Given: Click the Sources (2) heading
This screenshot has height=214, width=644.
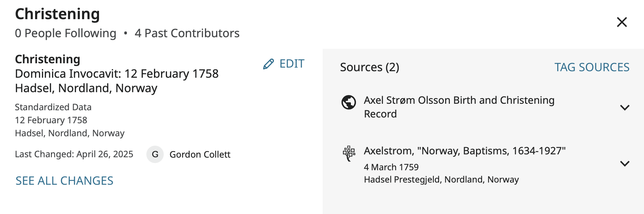Looking at the screenshot, I should pyautogui.click(x=369, y=67).
